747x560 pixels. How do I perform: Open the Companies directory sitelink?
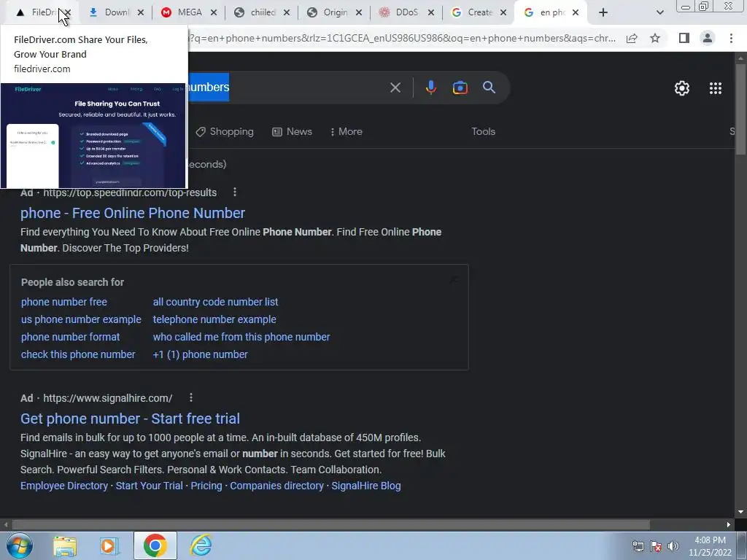click(276, 486)
